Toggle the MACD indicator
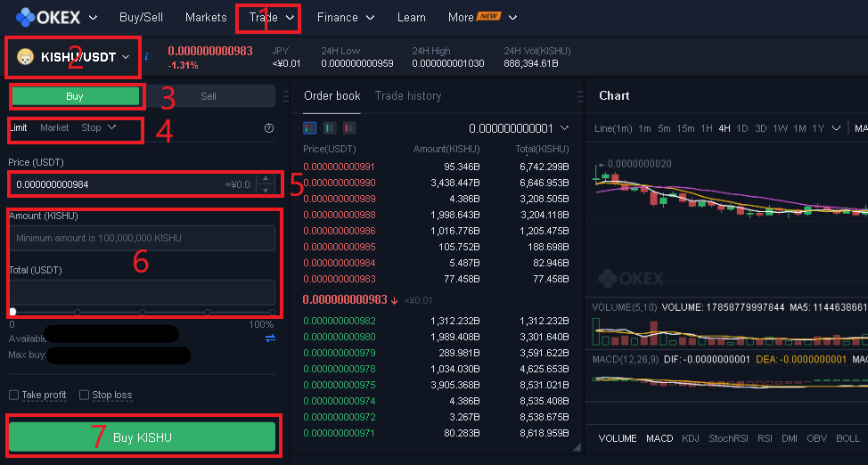The width and height of the screenshot is (868, 465). tap(659, 438)
